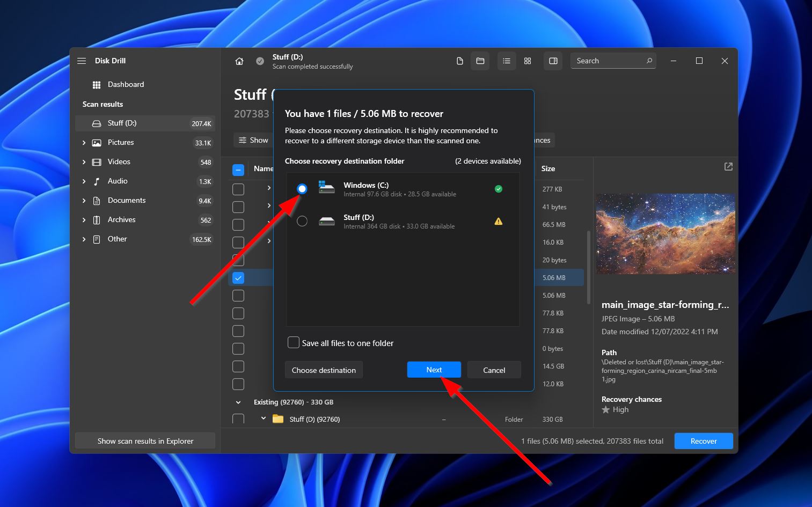
Task: Switch to single file view icon
Action: (x=460, y=61)
